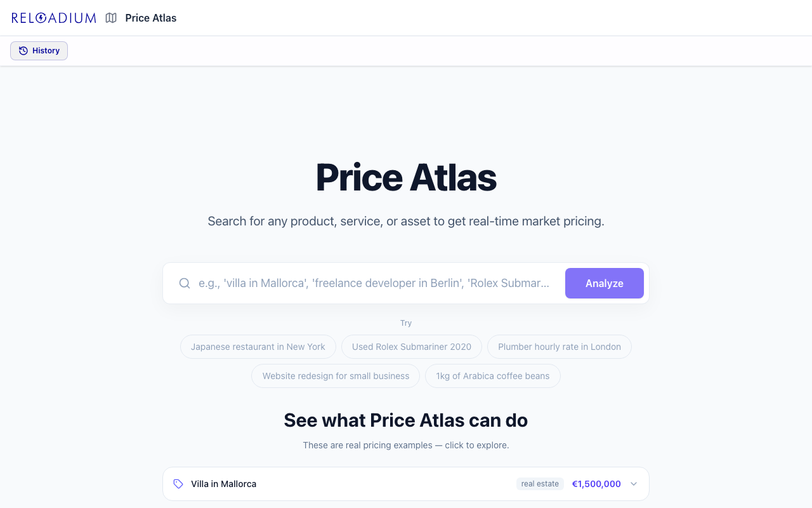Expand the Villa in Mallorca example details

(633, 483)
